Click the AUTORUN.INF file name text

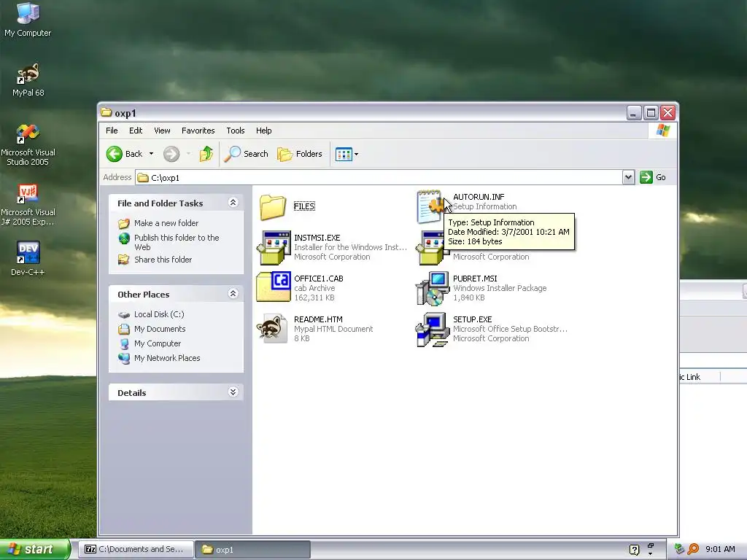[x=479, y=197]
